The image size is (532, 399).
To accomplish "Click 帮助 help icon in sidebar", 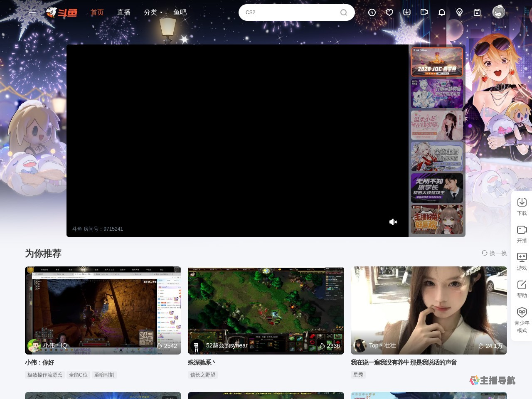I will [522, 288].
